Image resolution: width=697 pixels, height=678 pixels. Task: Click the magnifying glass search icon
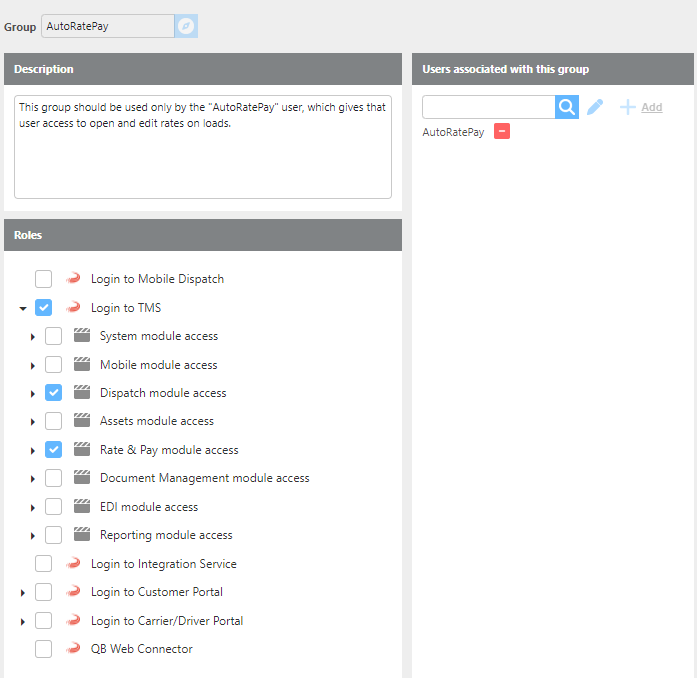click(567, 107)
